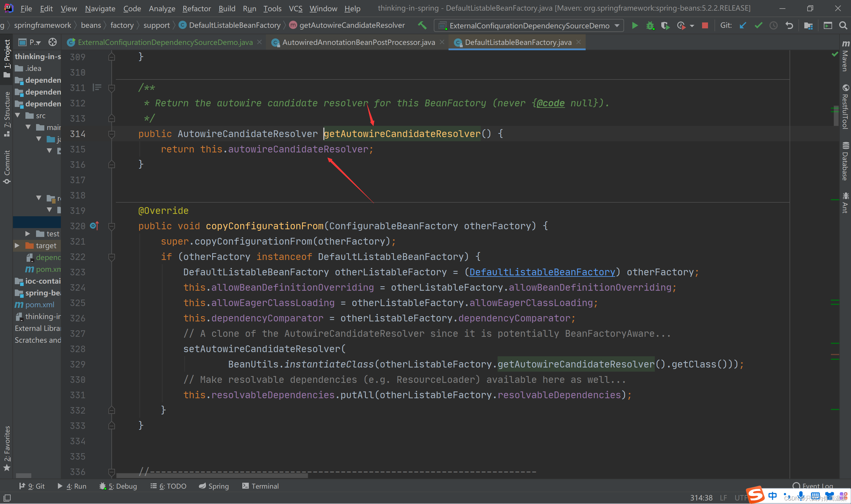The width and height of the screenshot is (851, 504).
Task: Start debugging with the bug icon
Action: click(x=649, y=25)
